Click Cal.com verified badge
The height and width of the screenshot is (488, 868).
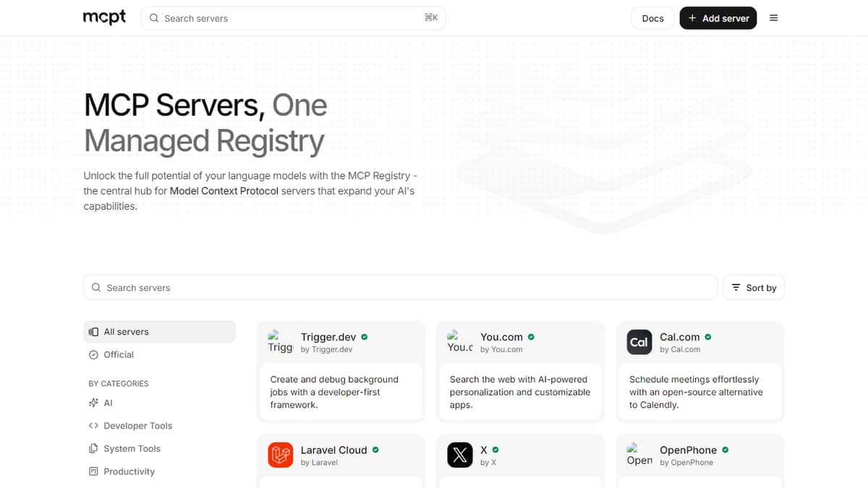pyautogui.click(x=708, y=337)
